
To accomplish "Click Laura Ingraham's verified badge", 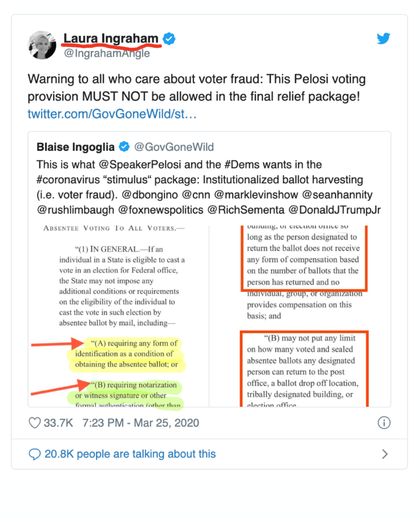I will pos(169,39).
